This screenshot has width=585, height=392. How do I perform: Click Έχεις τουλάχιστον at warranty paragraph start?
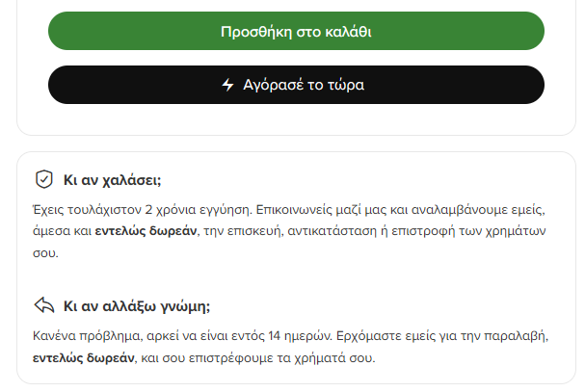(x=88, y=210)
